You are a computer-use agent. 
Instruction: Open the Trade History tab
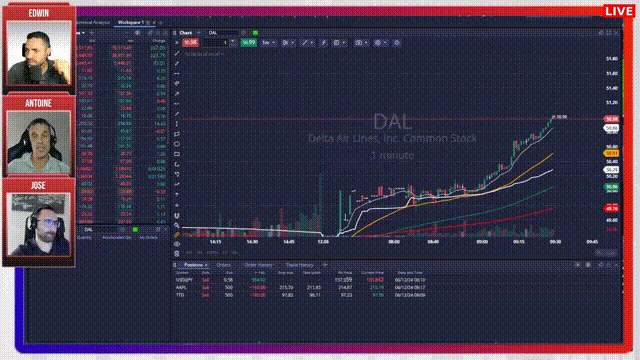pyautogui.click(x=300, y=265)
